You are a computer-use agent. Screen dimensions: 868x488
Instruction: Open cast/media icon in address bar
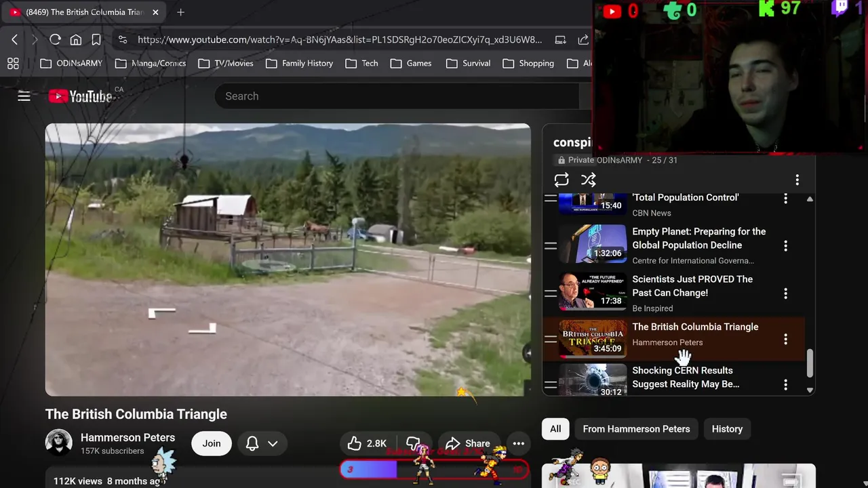coord(561,40)
